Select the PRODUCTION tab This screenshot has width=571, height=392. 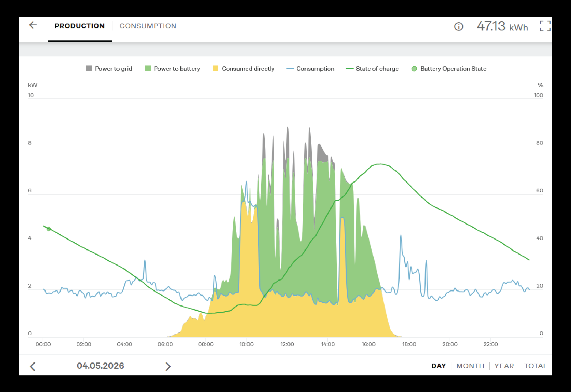(79, 26)
